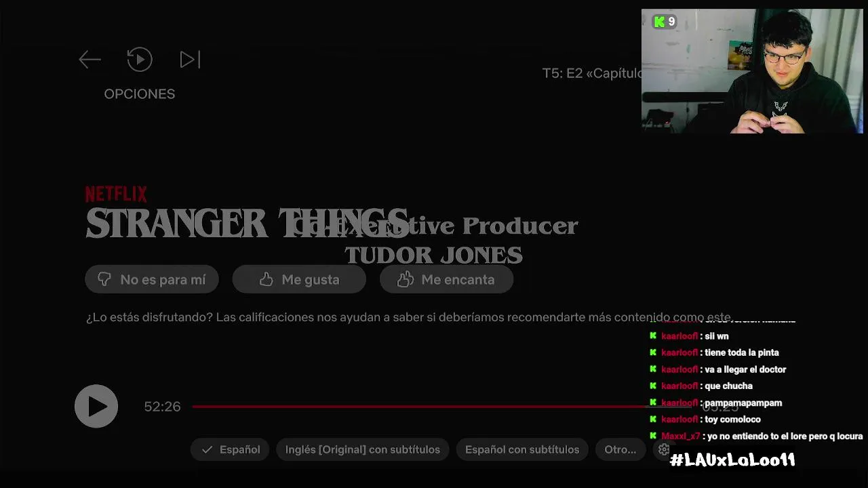Select 'Español con subtítulos' option

521,449
